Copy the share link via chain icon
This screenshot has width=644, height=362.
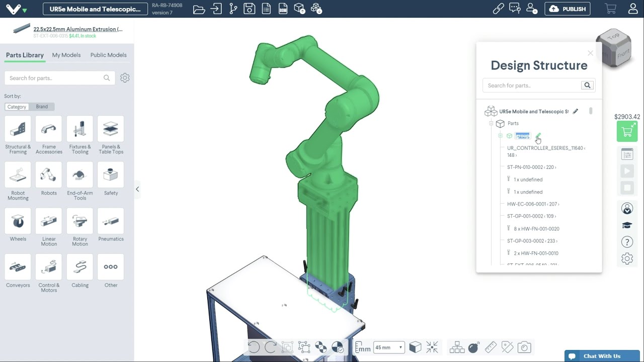click(498, 9)
